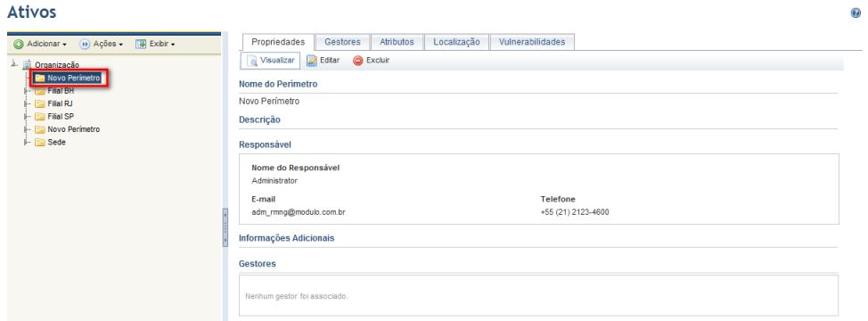
Task: Open the Adicionar dropdown menu
Action: 40,44
